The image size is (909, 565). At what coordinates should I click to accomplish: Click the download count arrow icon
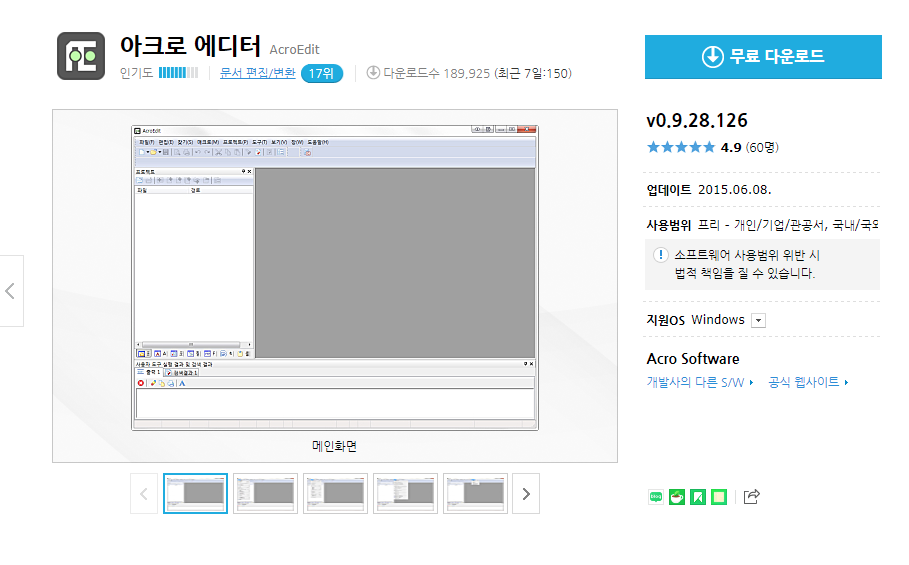(373, 72)
